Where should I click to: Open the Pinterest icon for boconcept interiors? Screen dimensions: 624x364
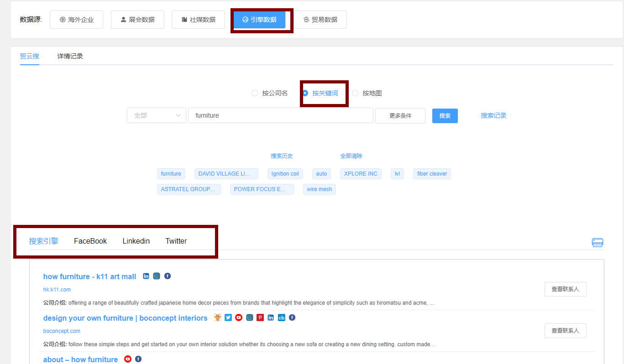point(260,317)
